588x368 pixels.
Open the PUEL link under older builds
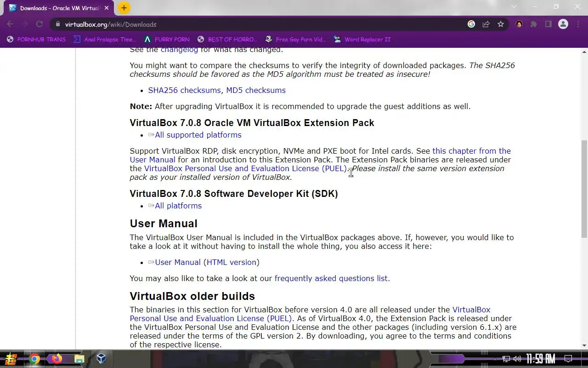tap(310, 314)
